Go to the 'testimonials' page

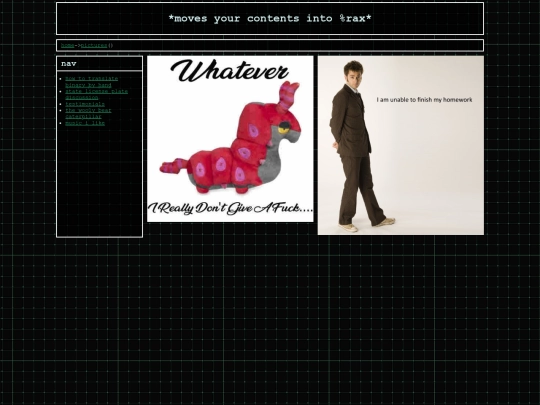tap(85, 104)
